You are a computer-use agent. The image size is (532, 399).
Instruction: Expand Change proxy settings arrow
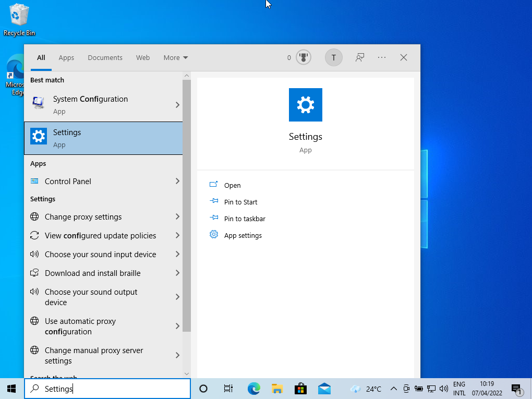177,216
